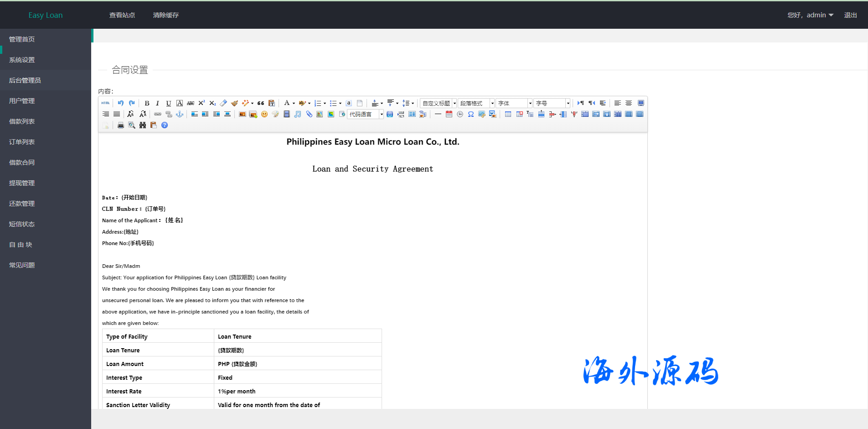This screenshot has width=868, height=429.
Task: Insert an emoticon using smiley icon
Action: pos(264,114)
